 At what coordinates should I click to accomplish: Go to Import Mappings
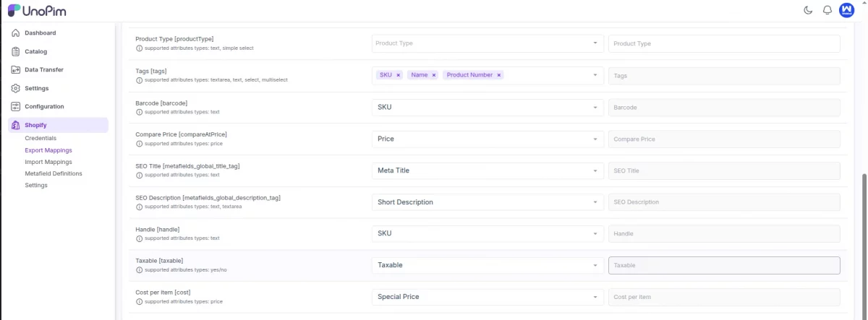pyautogui.click(x=48, y=162)
